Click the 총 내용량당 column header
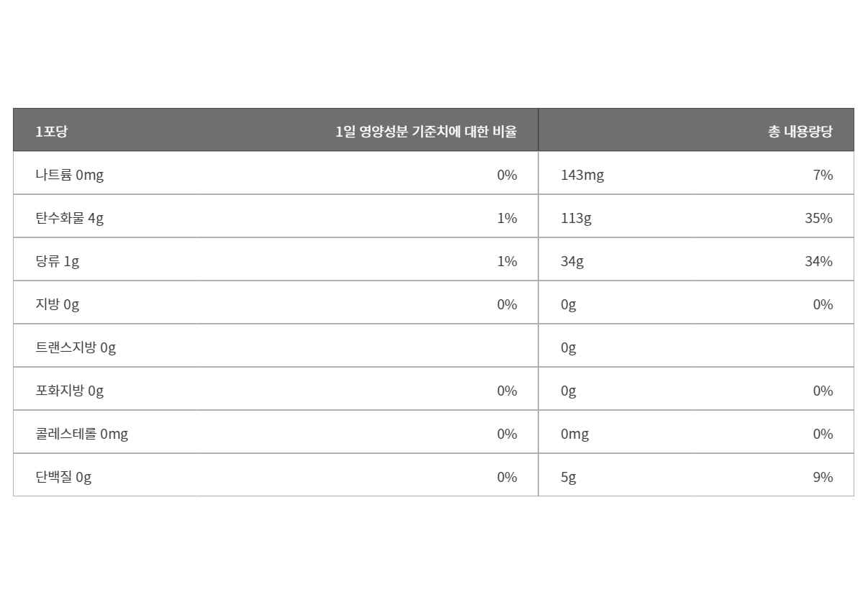The width and height of the screenshot is (868, 605). coord(800,132)
